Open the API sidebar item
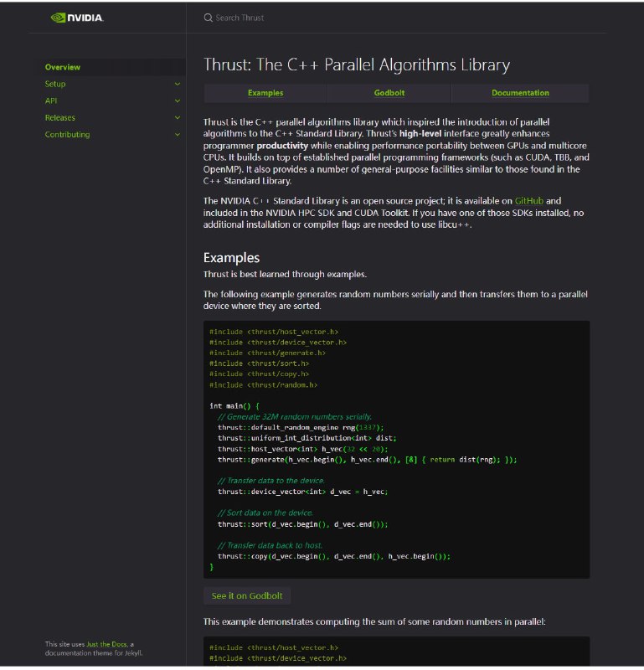This screenshot has width=644, height=670. click(x=51, y=100)
